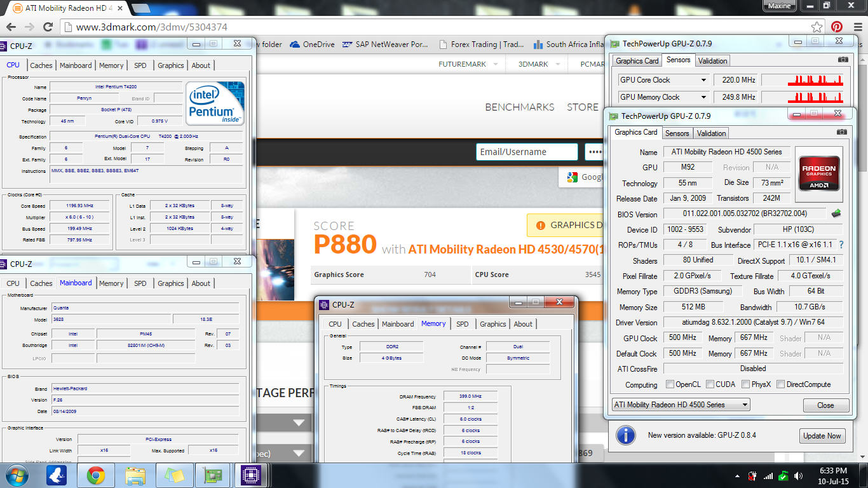Open the SAP NetWeaver bookmark
This screenshot has width=868, height=488.
pos(385,44)
